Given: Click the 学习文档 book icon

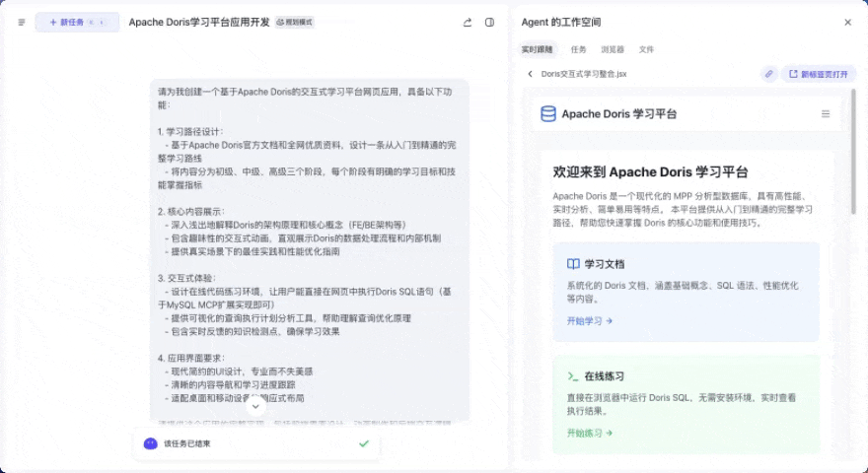Looking at the screenshot, I should pos(573,264).
